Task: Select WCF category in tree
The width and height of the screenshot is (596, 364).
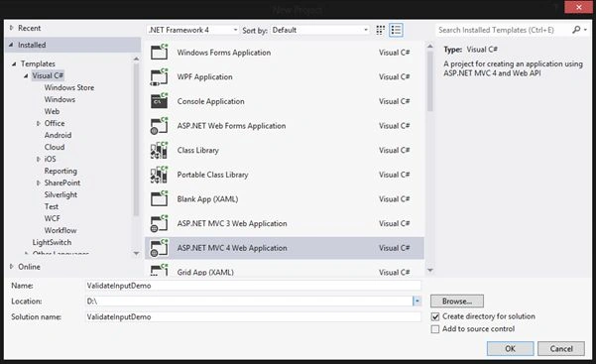Action: click(53, 218)
